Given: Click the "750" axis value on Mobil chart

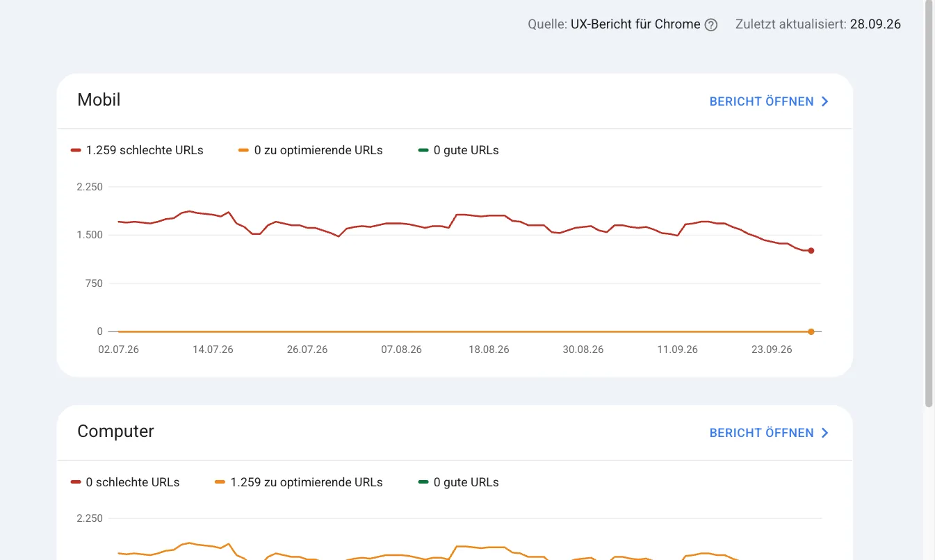Looking at the screenshot, I should [x=94, y=283].
